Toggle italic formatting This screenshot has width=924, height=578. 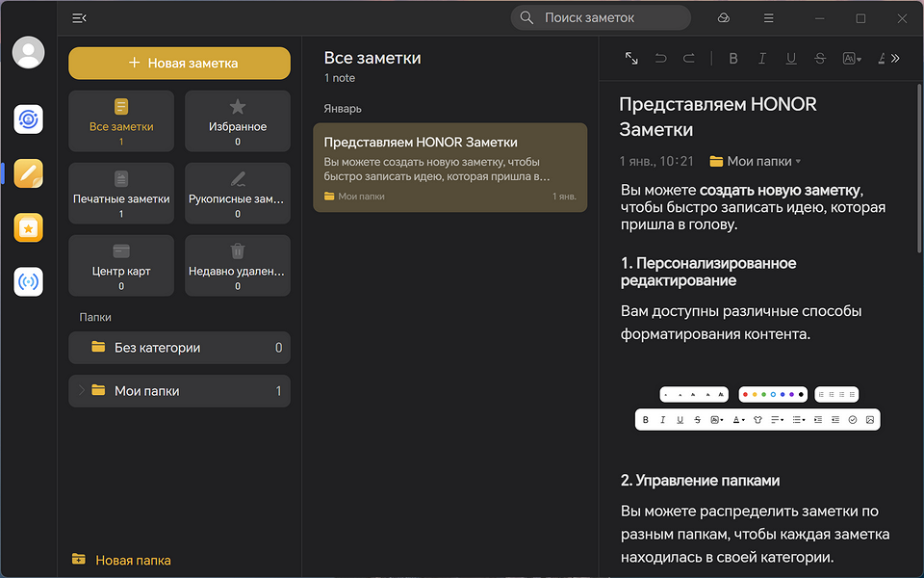click(x=761, y=59)
